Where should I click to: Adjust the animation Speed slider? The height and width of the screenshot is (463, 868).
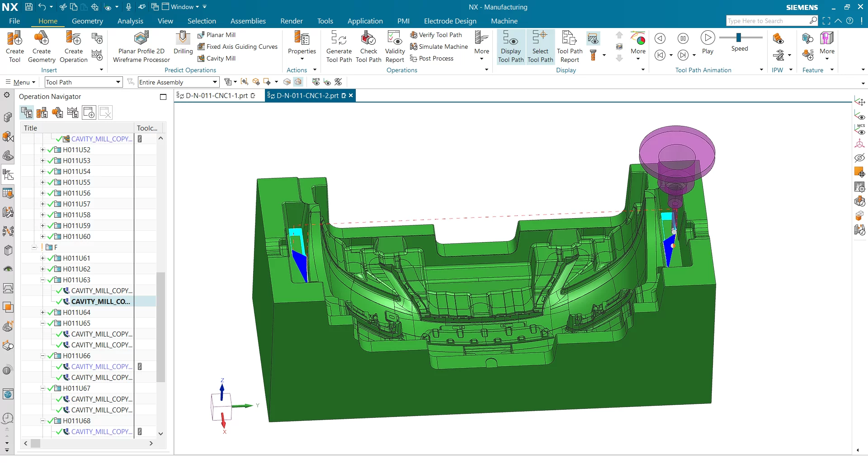739,37
